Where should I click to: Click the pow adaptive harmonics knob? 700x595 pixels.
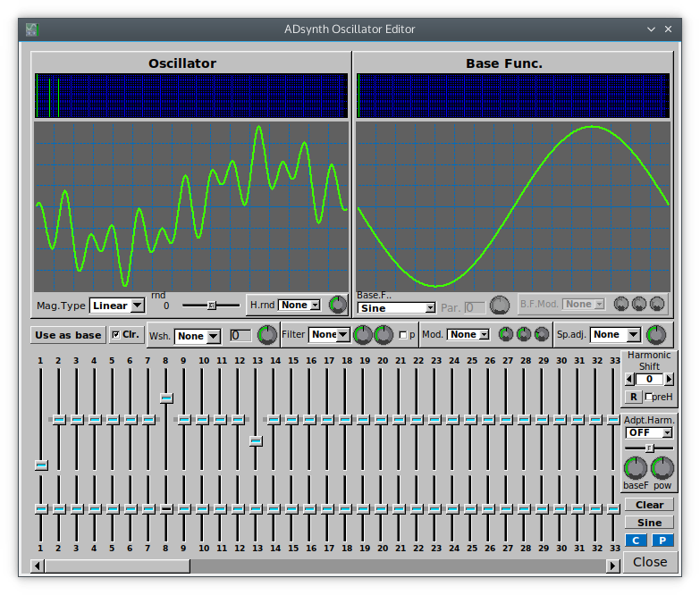click(662, 468)
